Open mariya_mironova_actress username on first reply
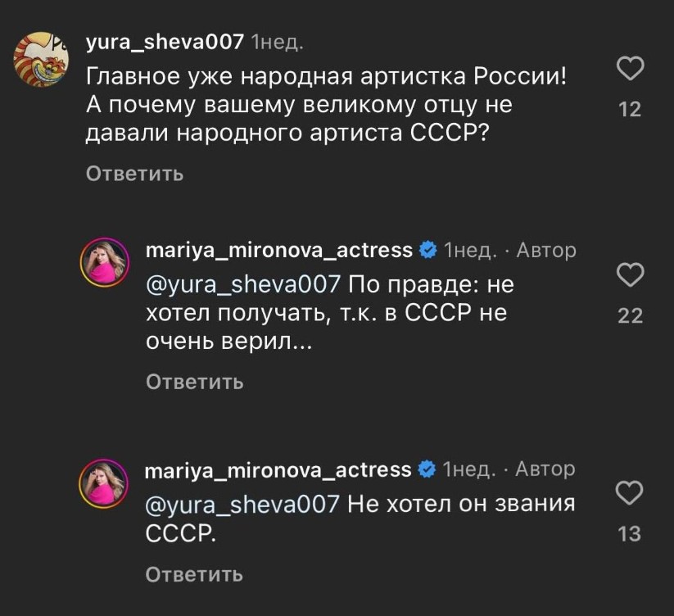Screen dimensions: 674x616 [x=277, y=250]
